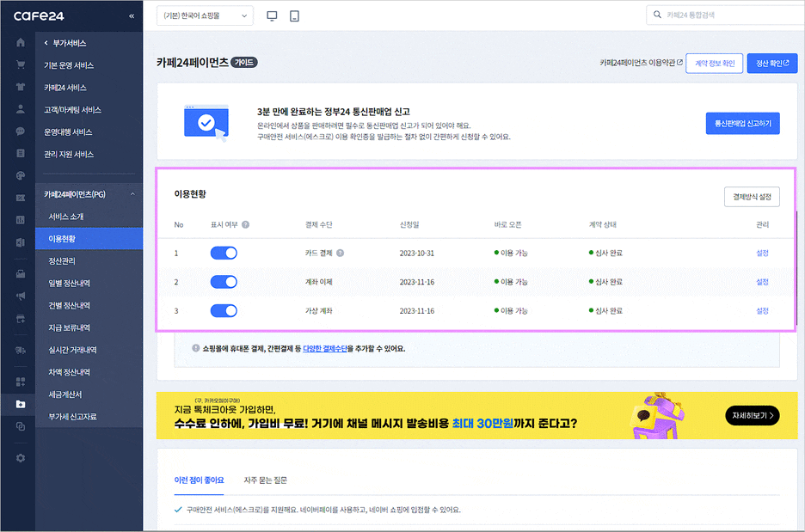This screenshot has height=532, width=805.
Task: Click the folder-plus additional services icon
Action: pyautogui.click(x=21, y=404)
